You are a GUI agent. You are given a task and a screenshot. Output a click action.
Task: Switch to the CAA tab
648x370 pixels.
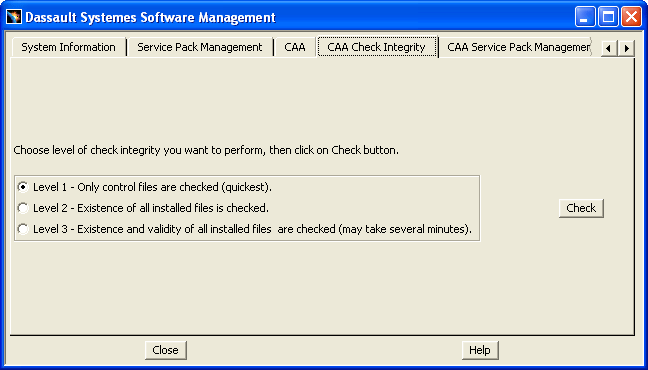pos(295,47)
